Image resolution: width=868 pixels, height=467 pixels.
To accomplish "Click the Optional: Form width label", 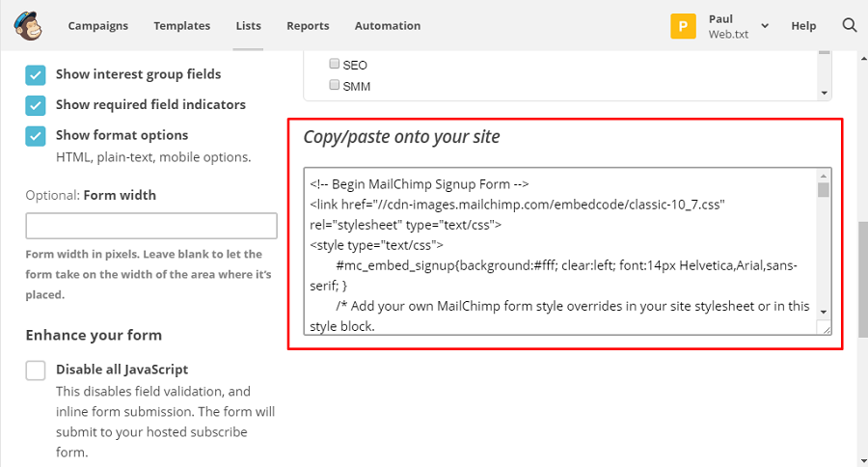I will click(91, 195).
